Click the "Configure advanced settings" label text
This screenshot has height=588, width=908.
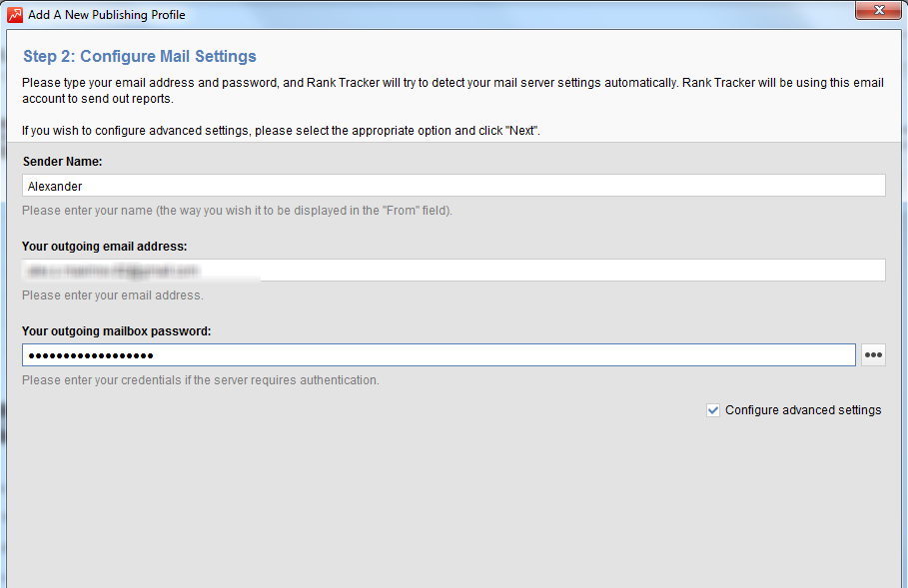[803, 409]
